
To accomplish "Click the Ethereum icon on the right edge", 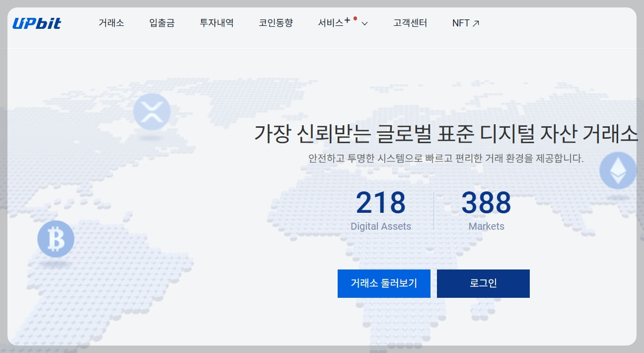I will click(x=617, y=170).
